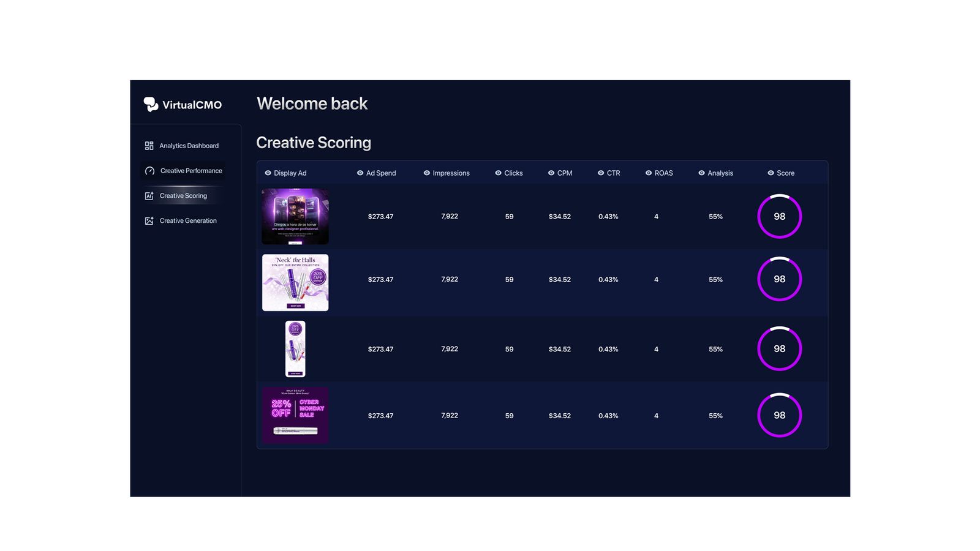Toggle visibility eye for Clicks column
This screenshot has width=980, height=551.
[x=498, y=173]
